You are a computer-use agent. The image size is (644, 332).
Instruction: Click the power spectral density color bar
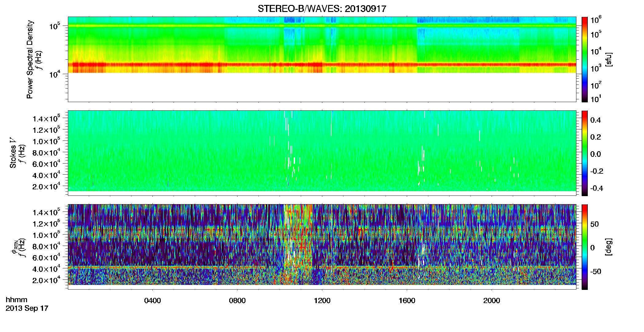tap(585, 59)
